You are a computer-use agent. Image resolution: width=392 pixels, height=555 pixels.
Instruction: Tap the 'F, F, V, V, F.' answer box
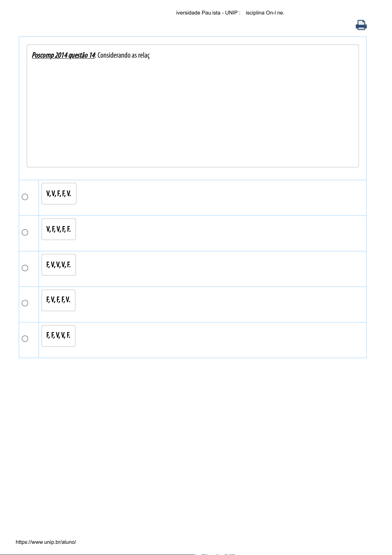[59, 336]
